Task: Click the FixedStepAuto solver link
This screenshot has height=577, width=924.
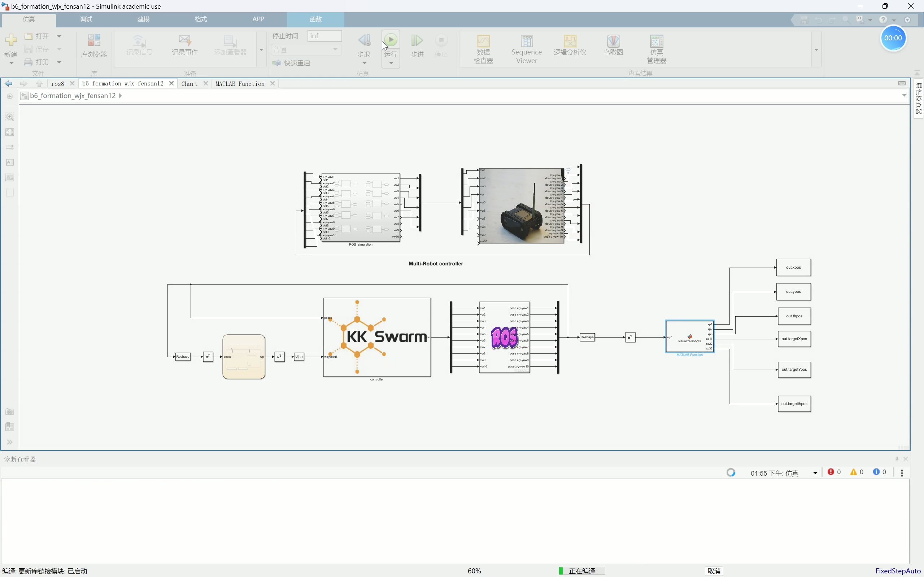Action: point(898,571)
